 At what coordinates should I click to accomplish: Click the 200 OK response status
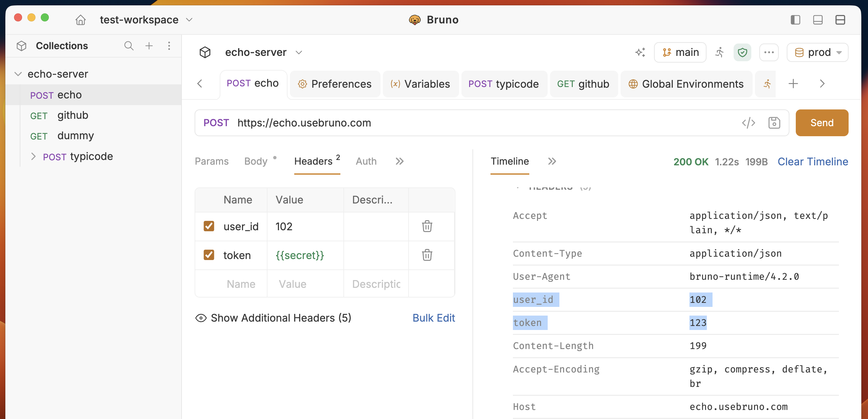[x=691, y=162]
